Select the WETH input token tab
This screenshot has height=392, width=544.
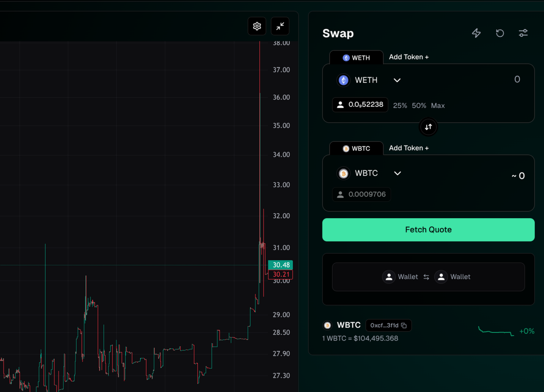[356, 58]
